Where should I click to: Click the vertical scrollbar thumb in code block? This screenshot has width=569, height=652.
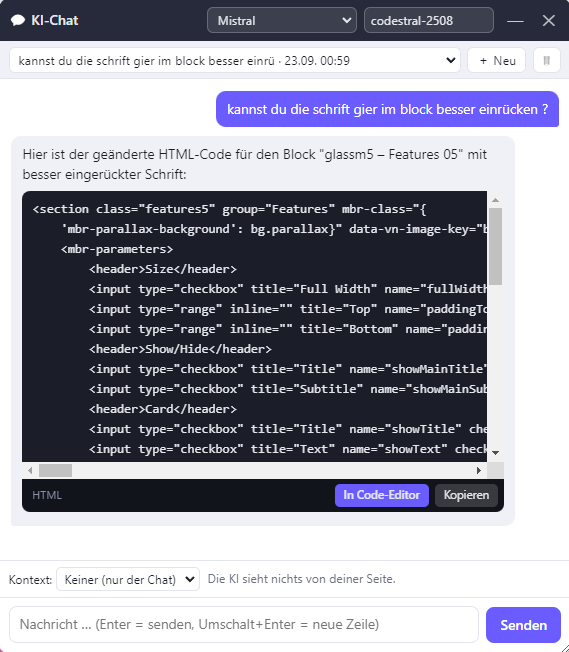[495, 247]
